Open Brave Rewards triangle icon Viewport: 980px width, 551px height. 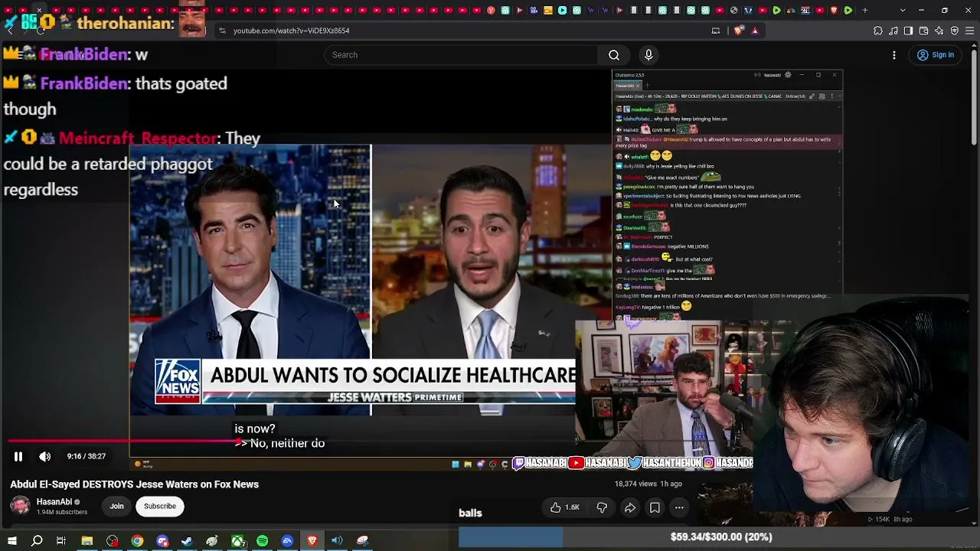click(x=755, y=31)
